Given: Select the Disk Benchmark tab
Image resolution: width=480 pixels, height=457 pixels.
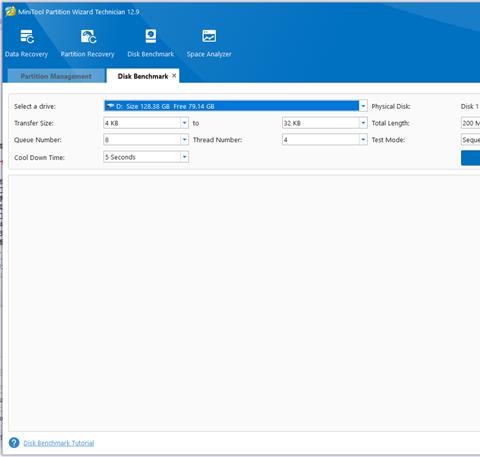Looking at the screenshot, I should [143, 76].
